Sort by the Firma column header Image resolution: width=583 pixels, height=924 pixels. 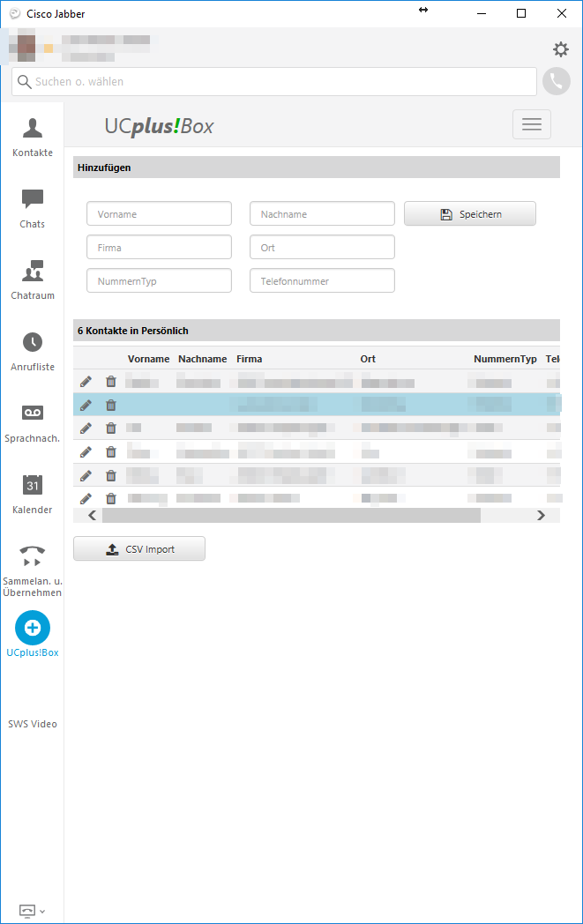[x=250, y=359]
